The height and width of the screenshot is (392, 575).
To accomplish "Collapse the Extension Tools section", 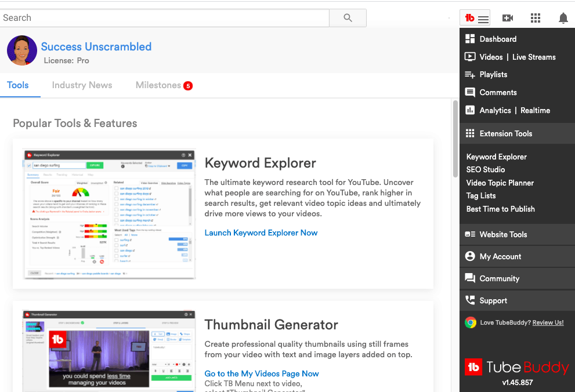I will 517,133.
